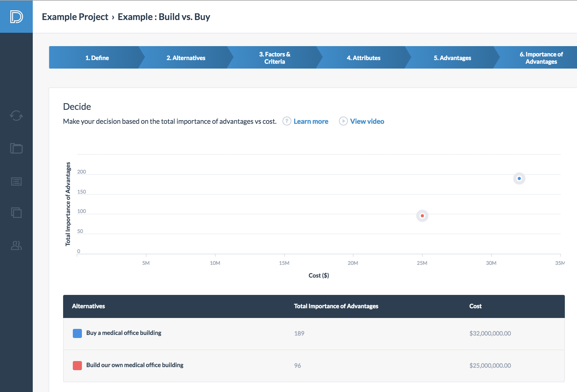Click the question mark help icon
The width and height of the screenshot is (577, 392).
point(287,121)
